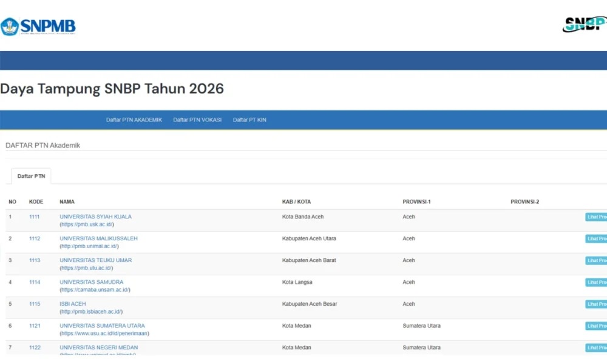Click the KODE column header
607x364 pixels.
[36, 201]
